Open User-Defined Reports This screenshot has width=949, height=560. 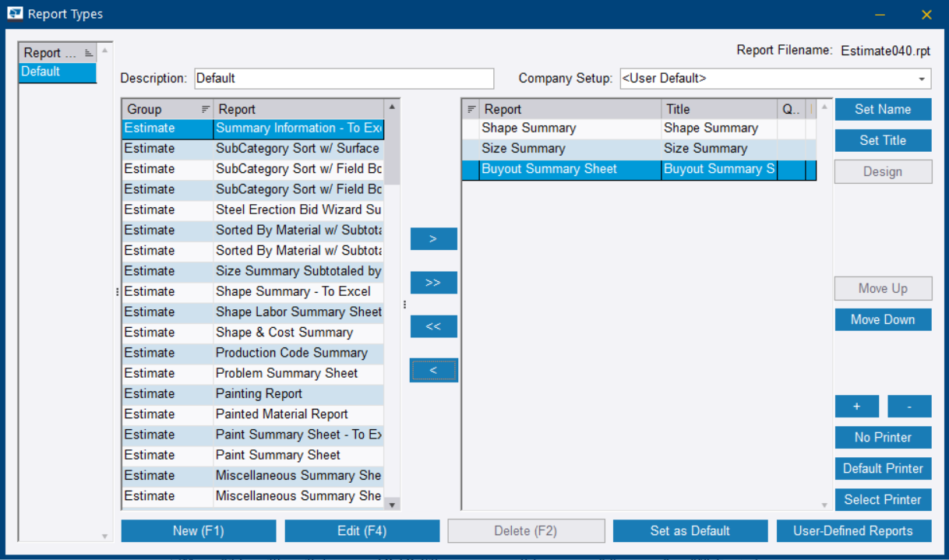(x=853, y=530)
